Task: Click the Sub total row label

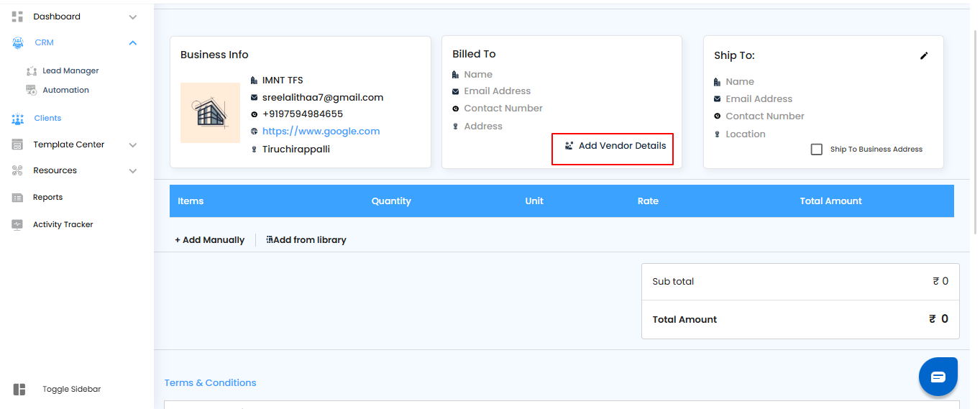Action: (x=673, y=282)
